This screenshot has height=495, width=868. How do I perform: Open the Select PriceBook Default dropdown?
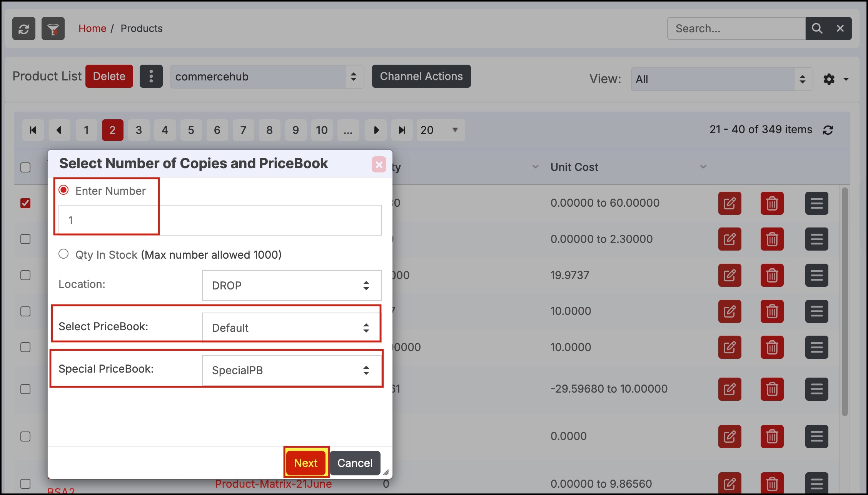pos(291,328)
